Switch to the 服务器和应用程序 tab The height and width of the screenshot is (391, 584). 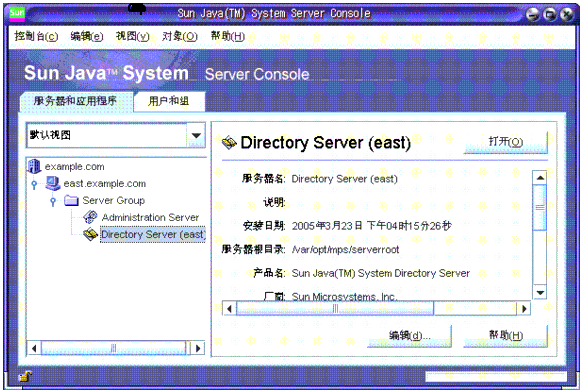click(x=76, y=101)
